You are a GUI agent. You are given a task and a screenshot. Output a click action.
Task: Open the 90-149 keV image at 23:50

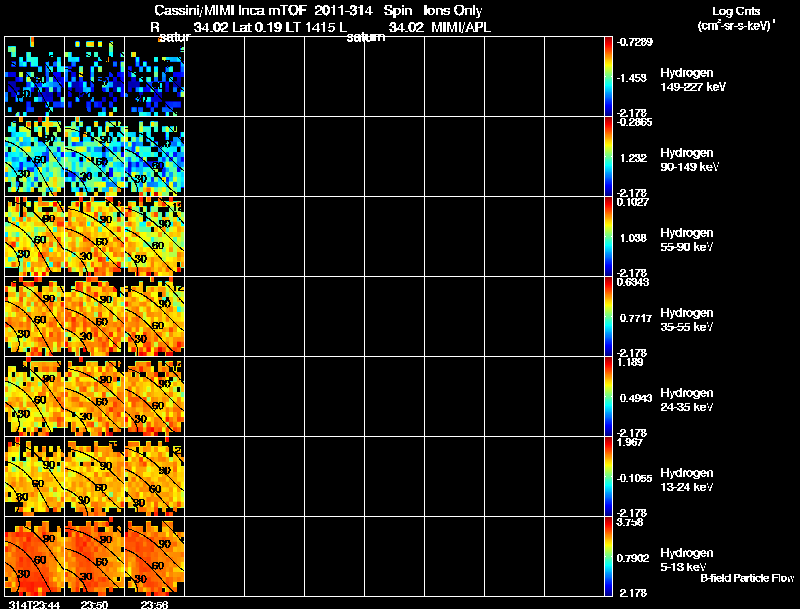pos(95,157)
